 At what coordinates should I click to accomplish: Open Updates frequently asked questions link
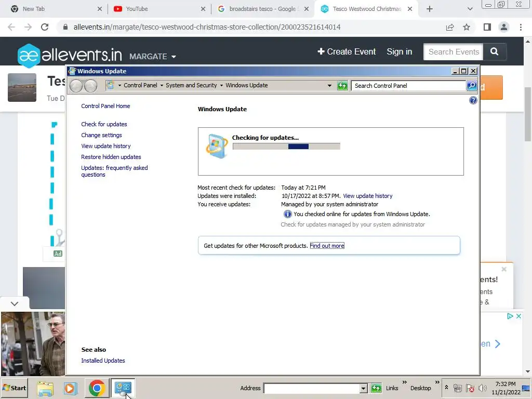pyautogui.click(x=114, y=171)
